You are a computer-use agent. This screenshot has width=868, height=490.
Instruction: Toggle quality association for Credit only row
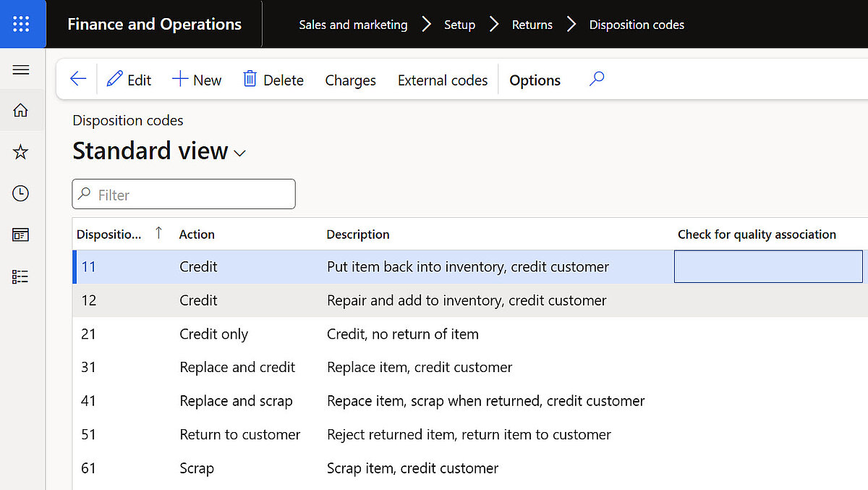click(x=768, y=334)
